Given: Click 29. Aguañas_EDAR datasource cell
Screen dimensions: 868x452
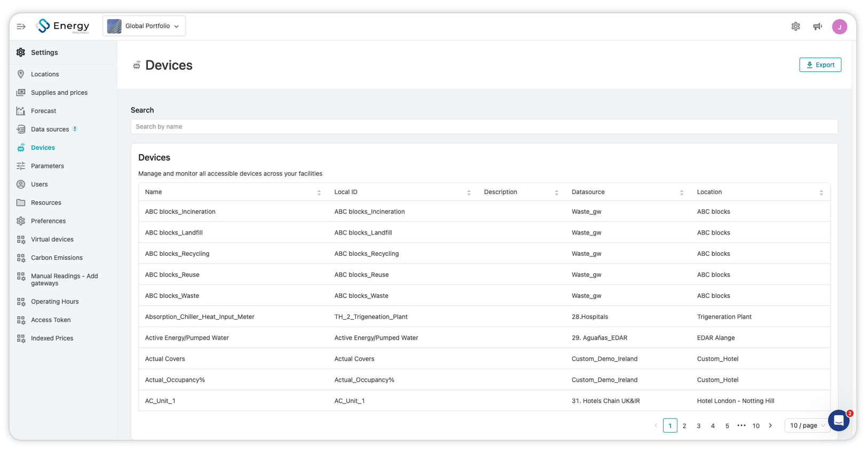Looking at the screenshot, I should pos(599,338).
